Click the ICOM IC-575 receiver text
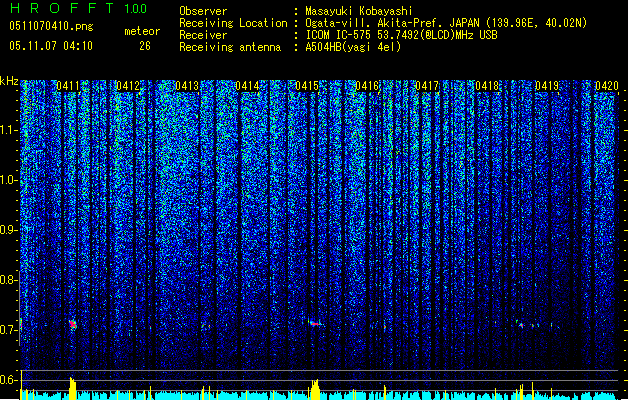Viewport: 629px width, 400px height. pyautogui.click(x=401, y=35)
